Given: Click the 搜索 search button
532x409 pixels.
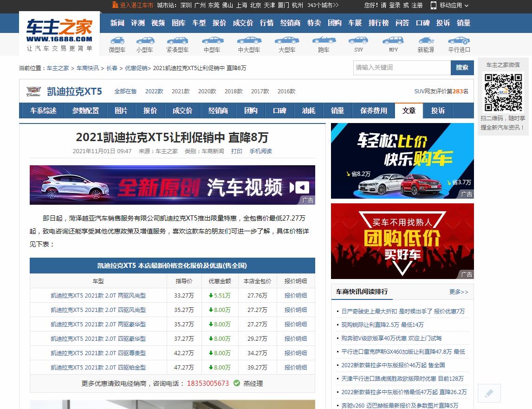Looking at the screenshot, I should 462,67.
